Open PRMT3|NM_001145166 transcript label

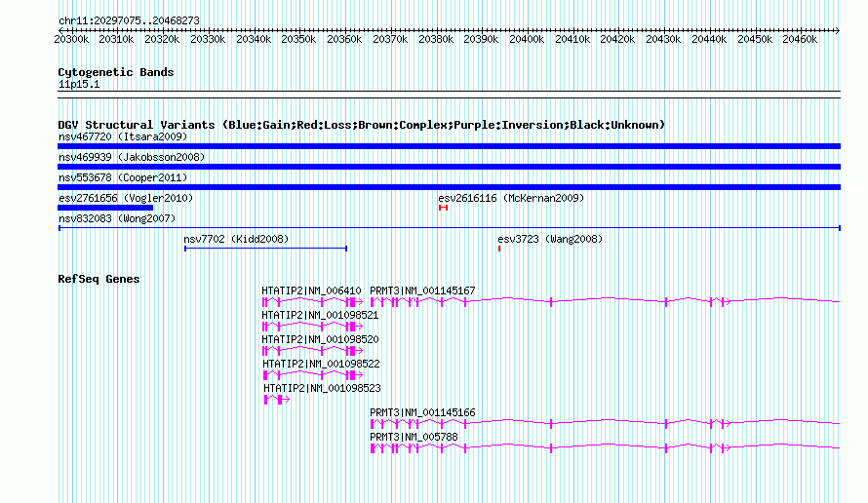point(422,412)
